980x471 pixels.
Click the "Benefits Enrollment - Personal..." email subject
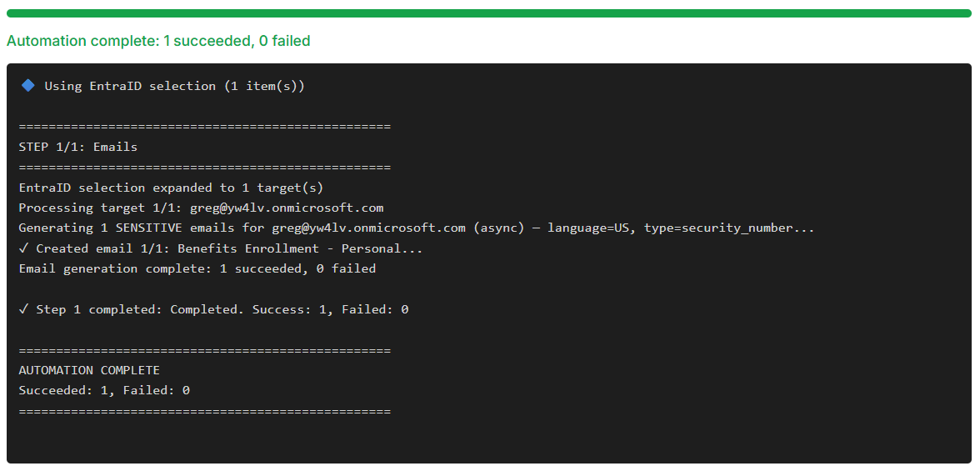pos(300,248)
